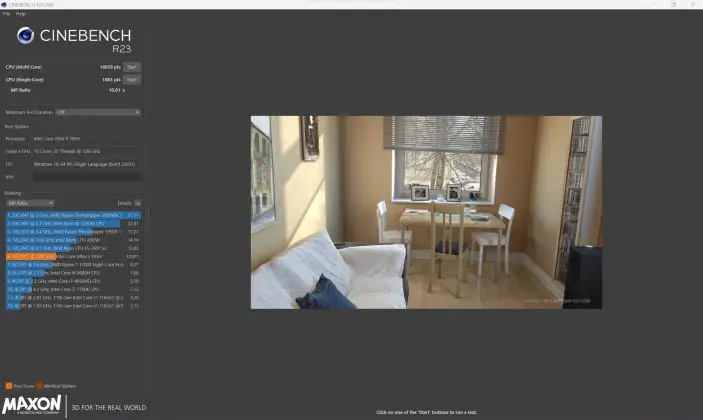Click the Maxon logo
The width and height of the screenshot is (703, 420).
32,405
